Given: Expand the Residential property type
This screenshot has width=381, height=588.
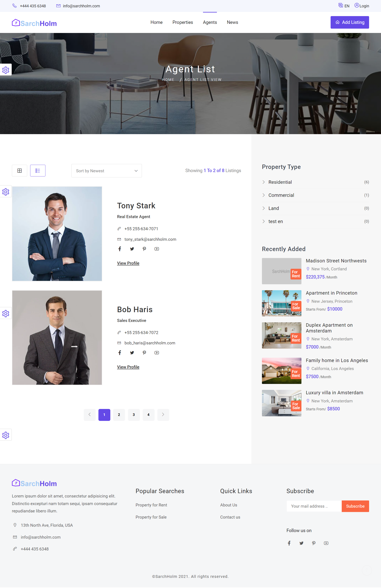Looking at the screenshot, I should [280, 182].
